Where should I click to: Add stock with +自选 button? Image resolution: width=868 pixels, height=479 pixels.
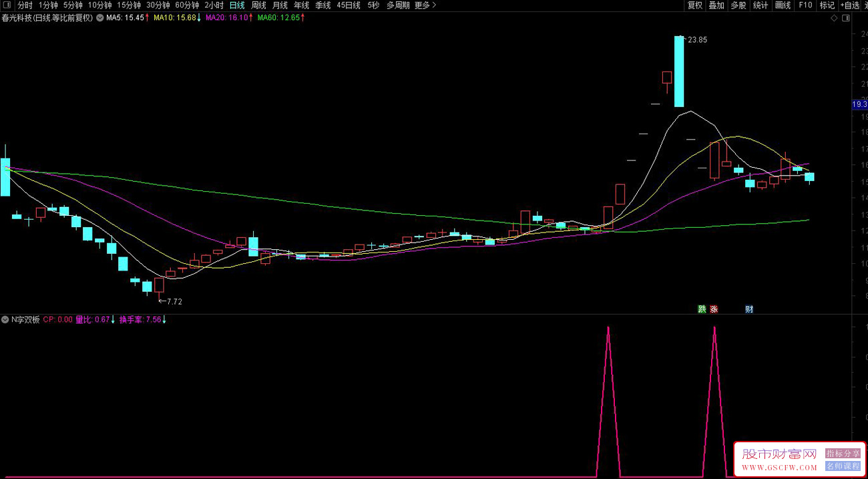pyautogui.click(x=850, y=5)
